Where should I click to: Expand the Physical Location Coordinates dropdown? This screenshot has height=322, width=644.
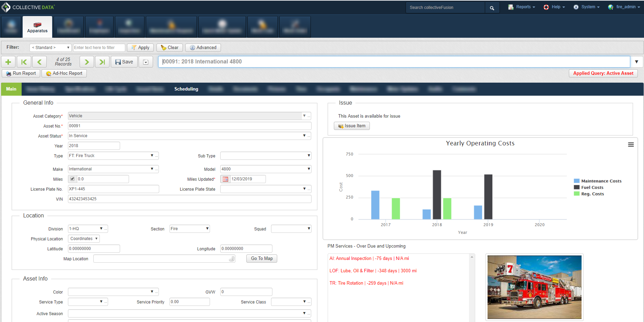(84, 239)
